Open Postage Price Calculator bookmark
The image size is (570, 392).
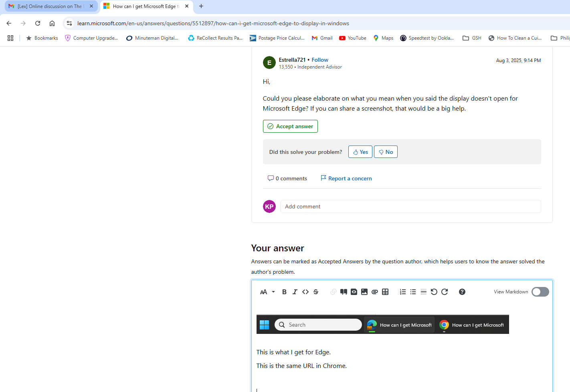(277, 38)
